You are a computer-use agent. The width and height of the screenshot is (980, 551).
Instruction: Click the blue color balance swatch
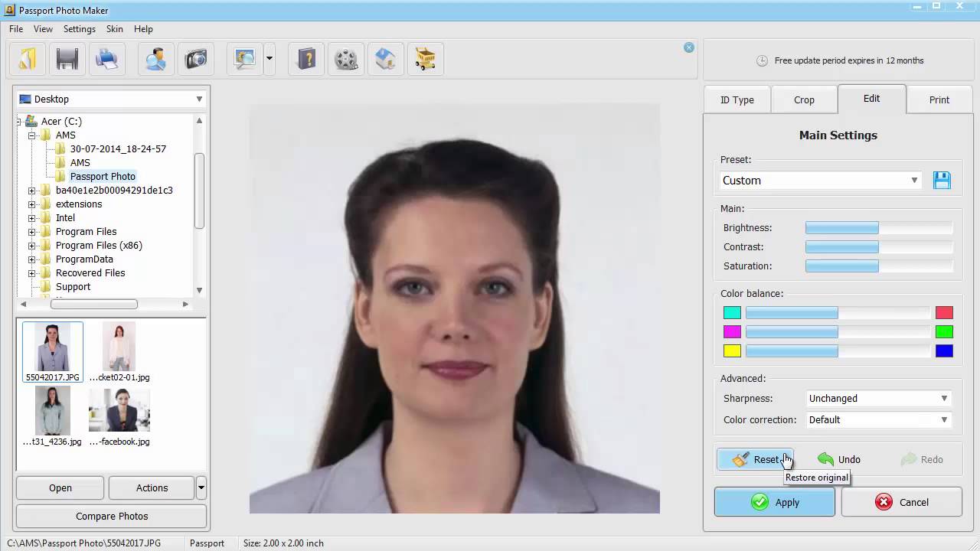(944, 351)
